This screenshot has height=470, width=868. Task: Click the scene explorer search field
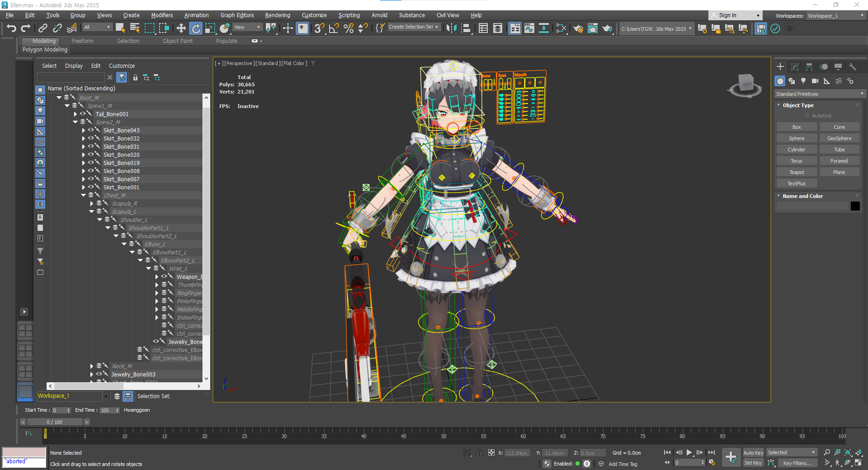(71, 78)
